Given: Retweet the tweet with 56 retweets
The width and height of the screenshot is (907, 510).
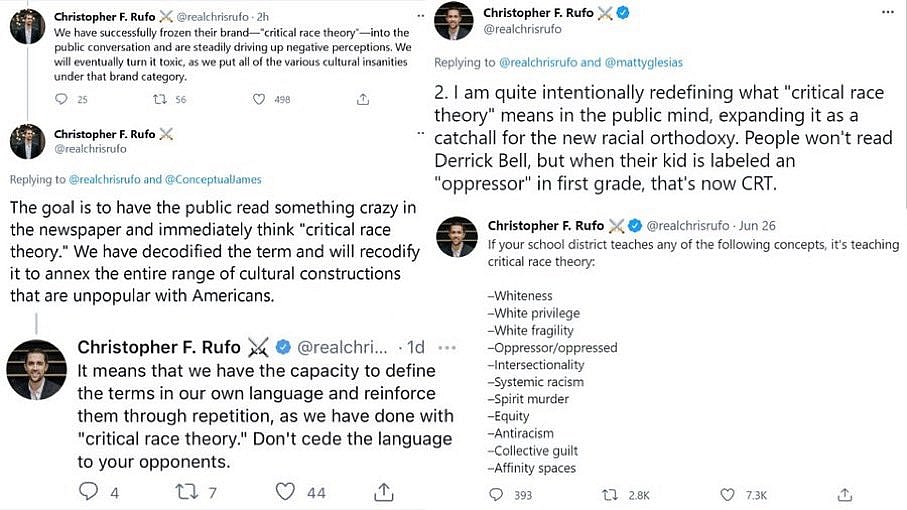Looking at the screenshot, I should (158, 99).
